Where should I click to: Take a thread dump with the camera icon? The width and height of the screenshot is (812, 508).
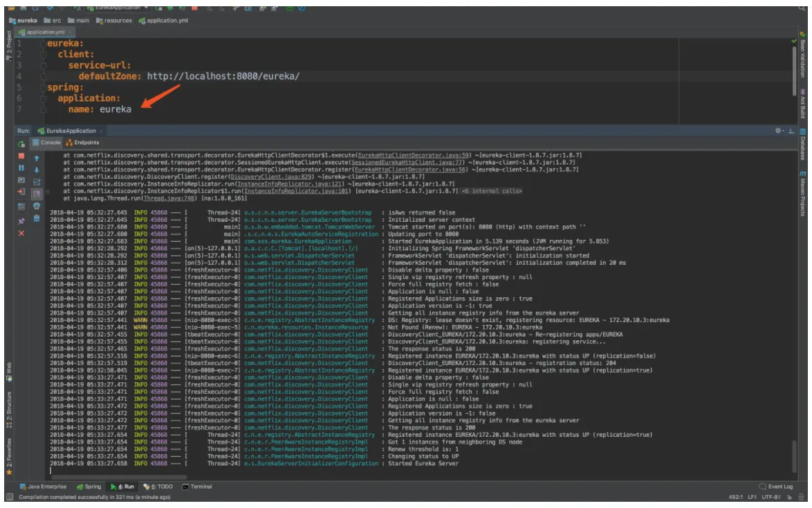click(x=21, y=180)
